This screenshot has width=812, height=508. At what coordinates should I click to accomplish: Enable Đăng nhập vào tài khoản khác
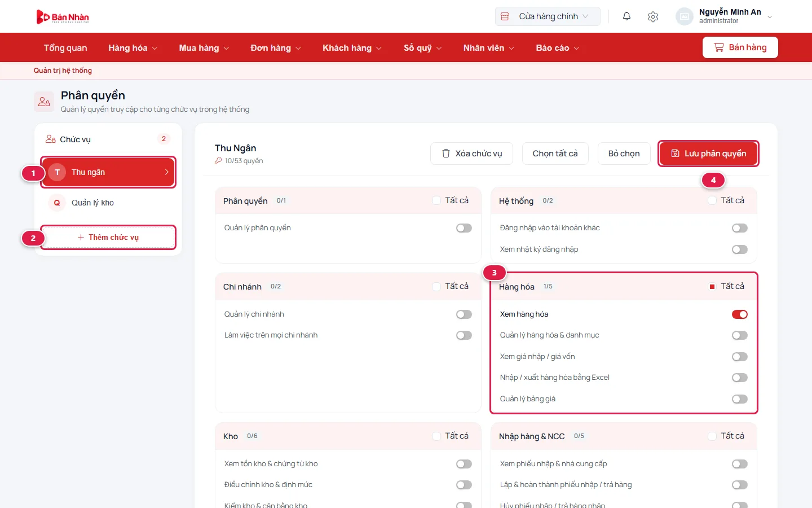point(740,228)
